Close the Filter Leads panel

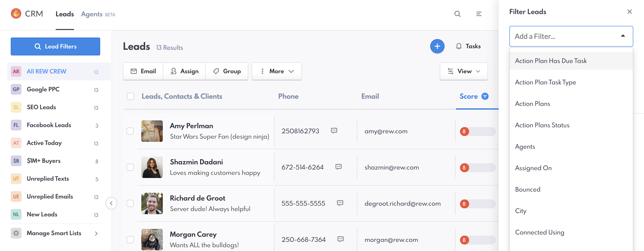[629, 11]
